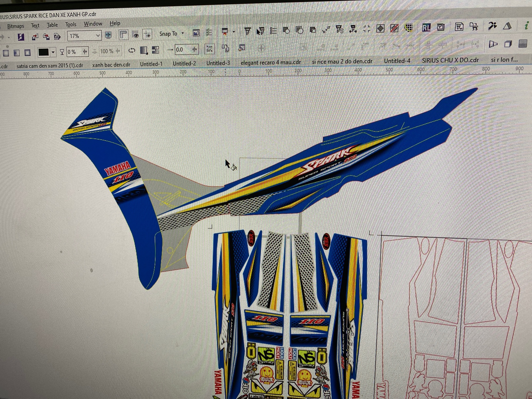
Task: Click the macro icon labeled S
Action: (339, 29)
